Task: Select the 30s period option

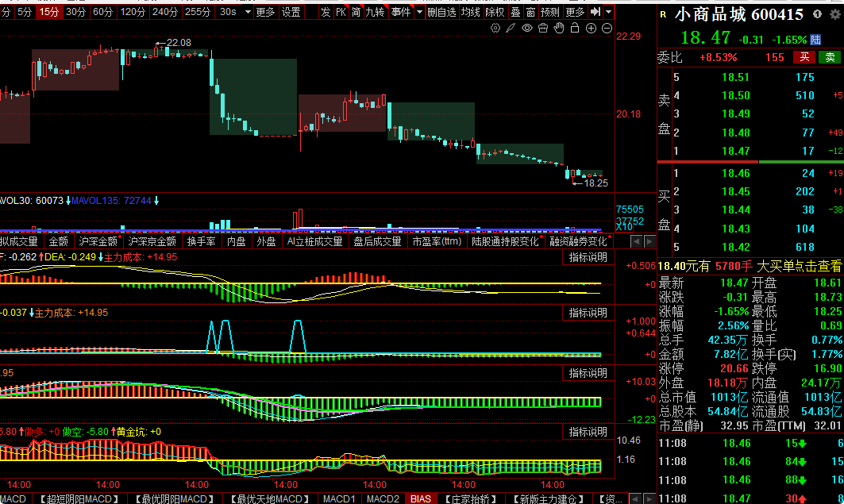Action: (x=228, y=11)
